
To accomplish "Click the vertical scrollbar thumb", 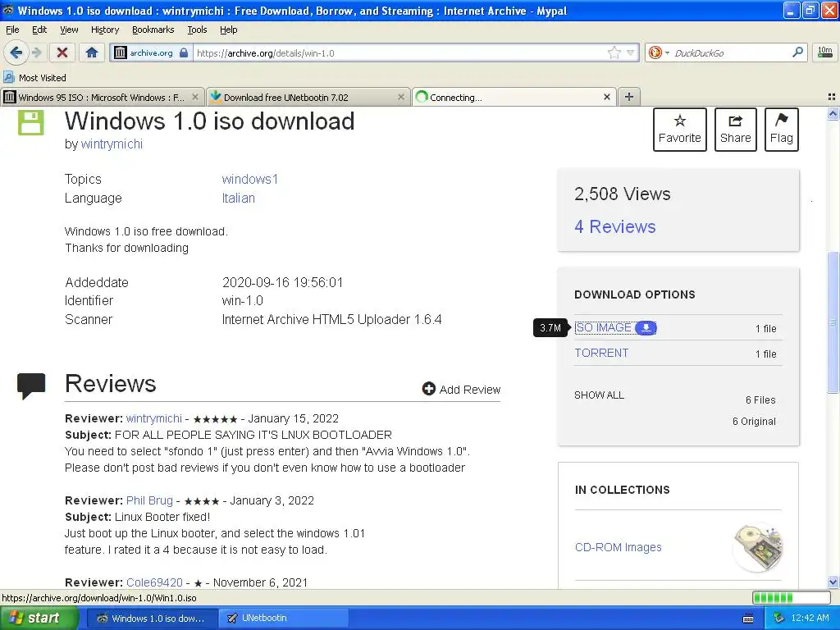I will tap(833, 322).
